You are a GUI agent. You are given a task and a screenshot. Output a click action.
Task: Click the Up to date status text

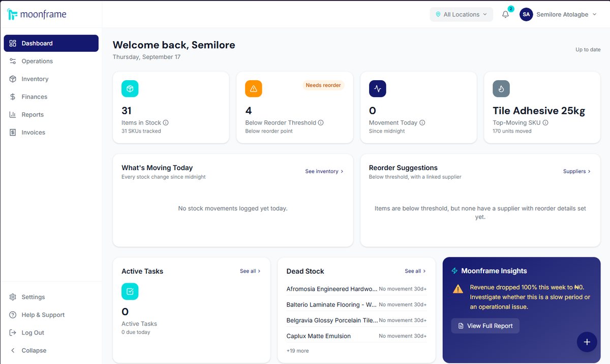588,50
